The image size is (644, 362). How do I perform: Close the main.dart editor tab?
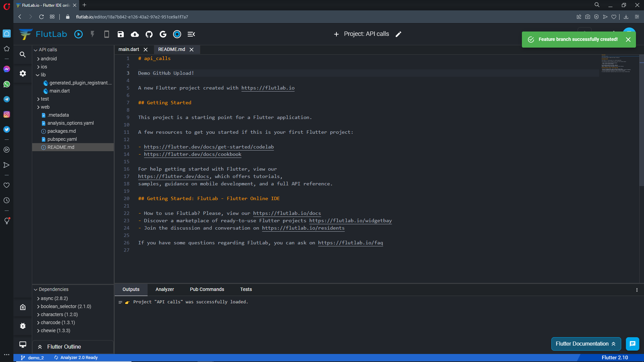coord(146,50)
